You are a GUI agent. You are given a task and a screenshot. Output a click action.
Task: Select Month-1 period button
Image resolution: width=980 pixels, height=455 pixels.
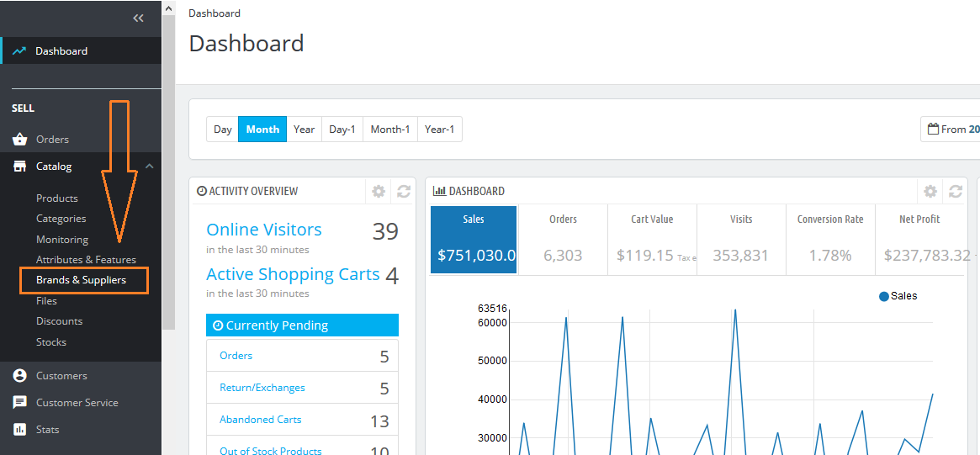390,130
